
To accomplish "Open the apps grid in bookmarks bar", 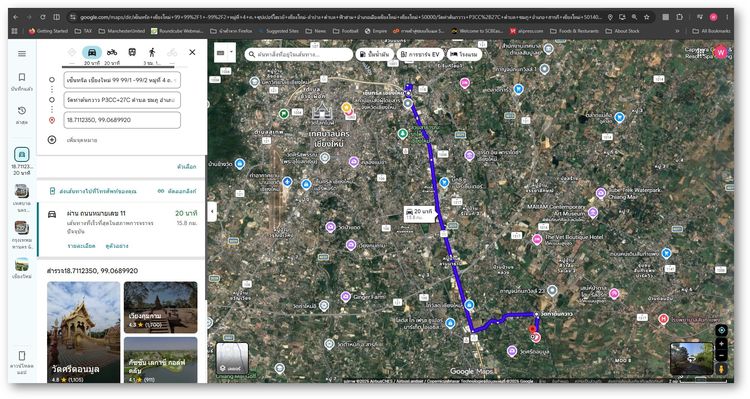I will click(14, 31).
